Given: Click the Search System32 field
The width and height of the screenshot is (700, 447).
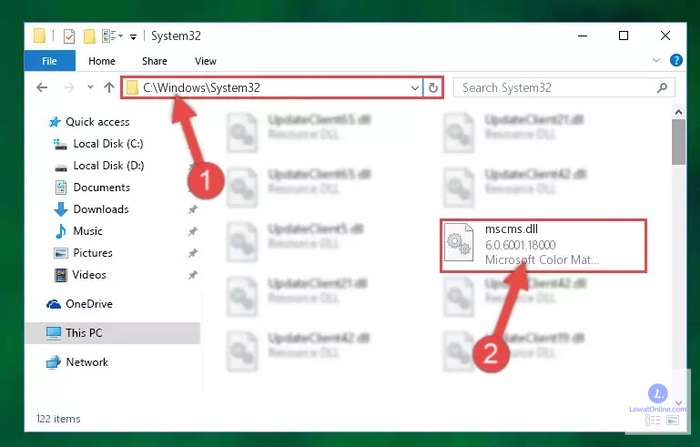Looking at the screenshot, I should [564, 88].
